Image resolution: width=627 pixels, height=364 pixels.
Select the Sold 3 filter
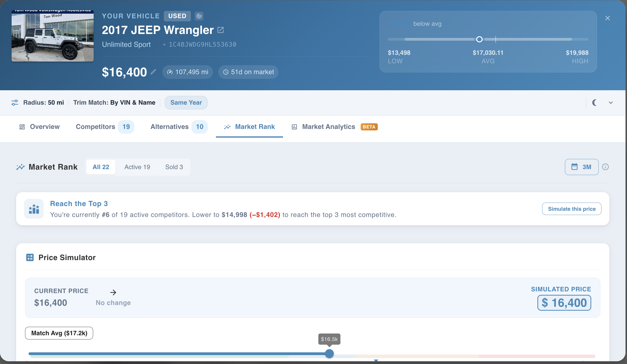click(x=174, y=167)
